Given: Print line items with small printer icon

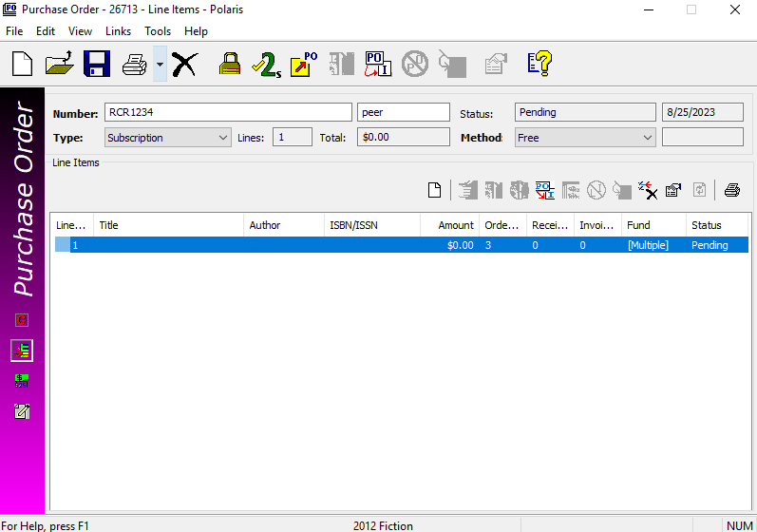Looking at the screenshot, I should [x=732, y=190].
